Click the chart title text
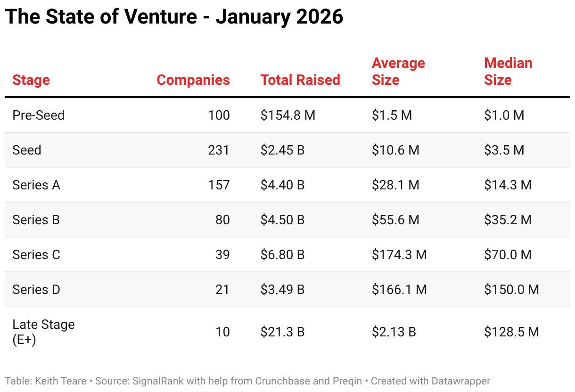Screen dimensions: 575x392 174,17
